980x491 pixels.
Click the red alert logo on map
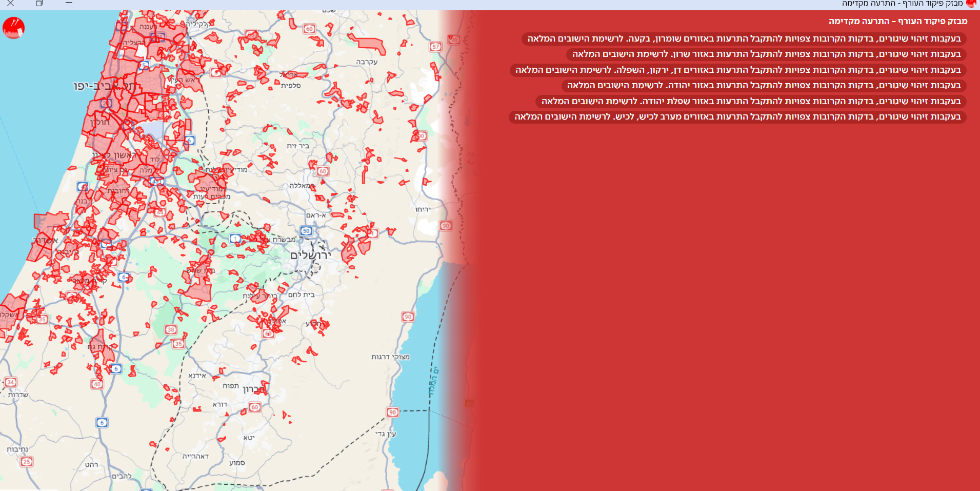13,28
